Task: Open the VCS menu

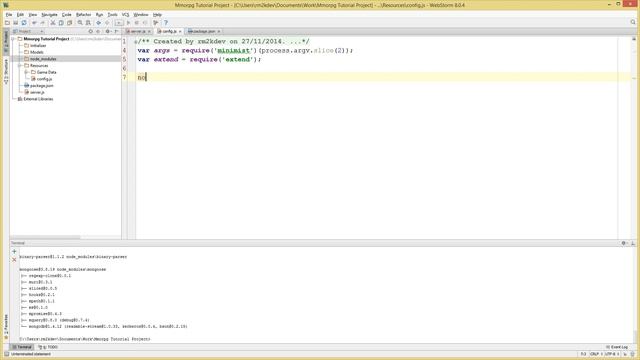Action: point(125,15)
